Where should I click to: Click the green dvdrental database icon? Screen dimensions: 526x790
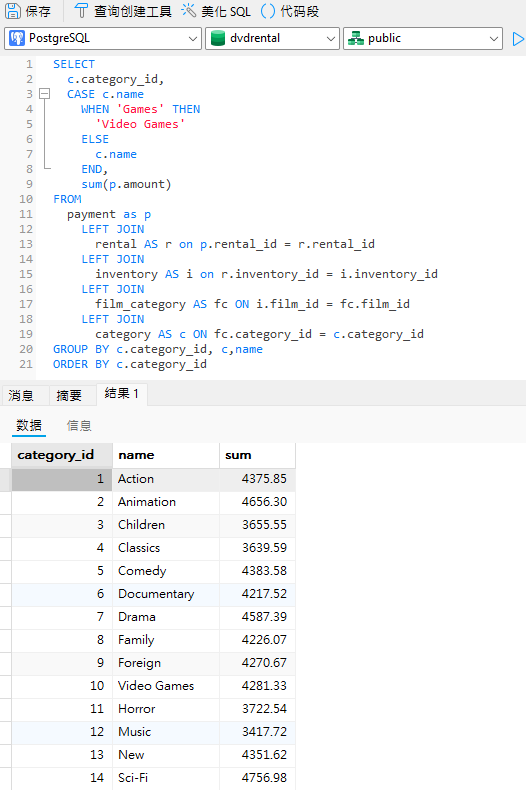coord(218,38)
